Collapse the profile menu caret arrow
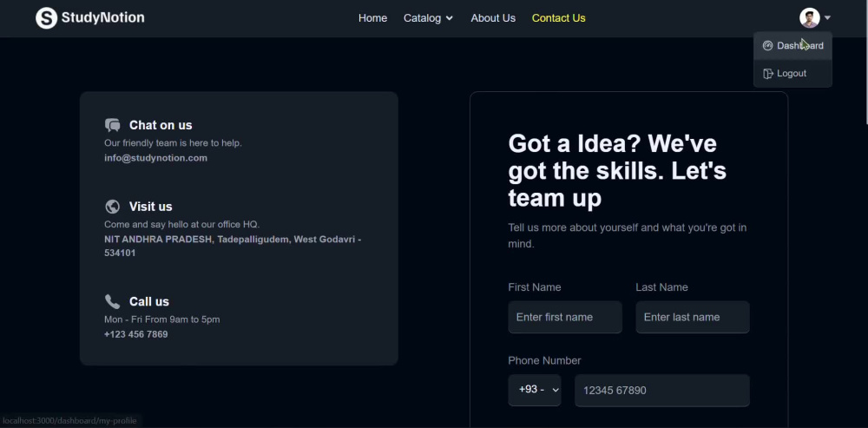 [x=827, y=17]
